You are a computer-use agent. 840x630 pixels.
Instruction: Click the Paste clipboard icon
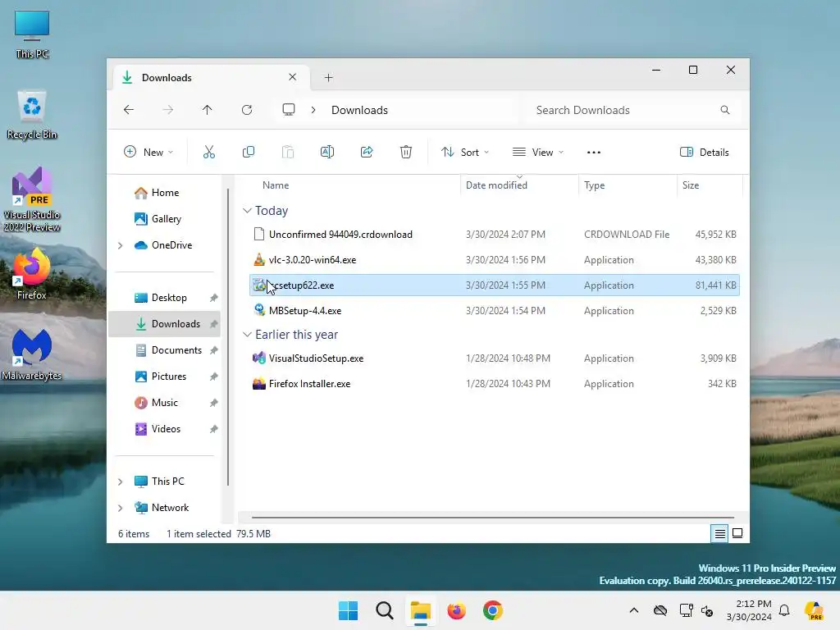tap(288, 152)
